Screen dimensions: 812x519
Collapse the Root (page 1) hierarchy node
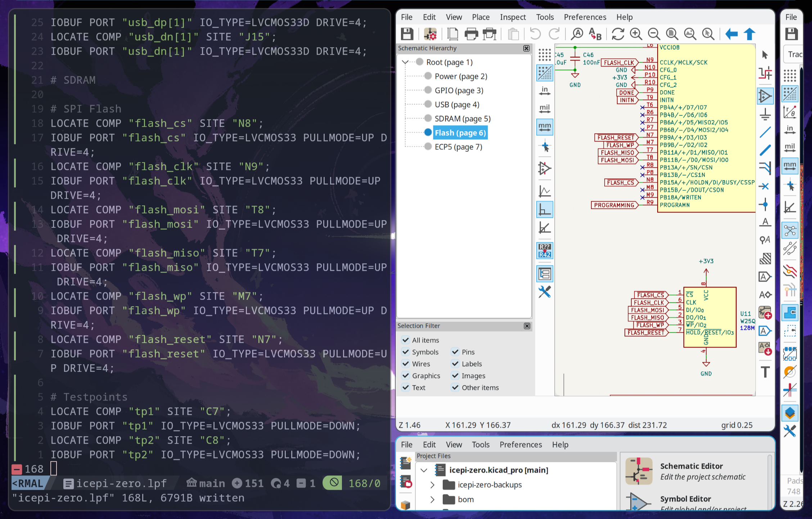[405, 62]
